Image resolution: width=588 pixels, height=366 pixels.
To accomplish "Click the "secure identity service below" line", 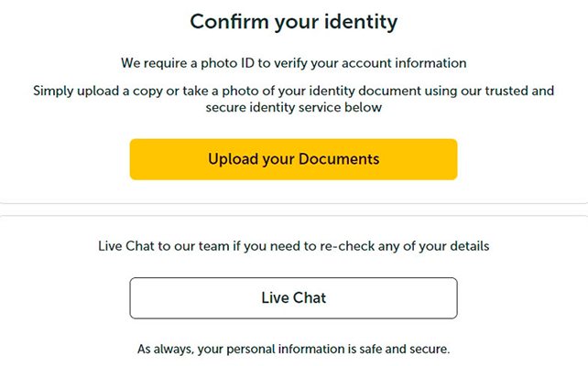I will 293,108.
